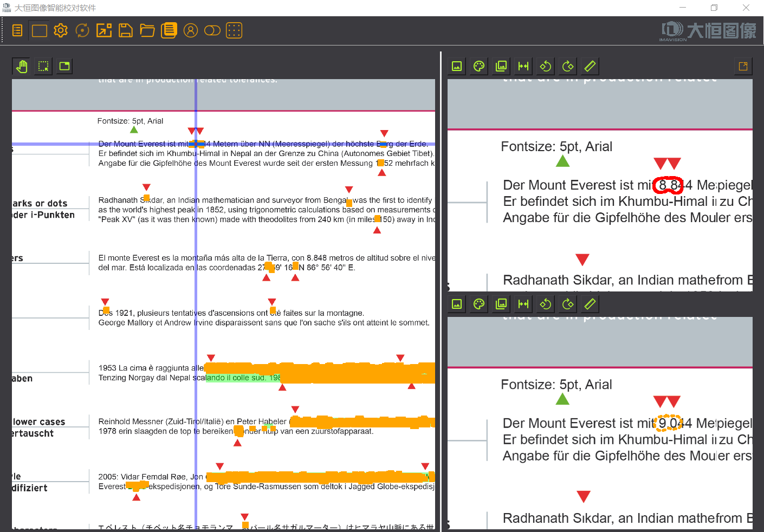Pop out the preview with orange external icon

[x=743, y=66]
